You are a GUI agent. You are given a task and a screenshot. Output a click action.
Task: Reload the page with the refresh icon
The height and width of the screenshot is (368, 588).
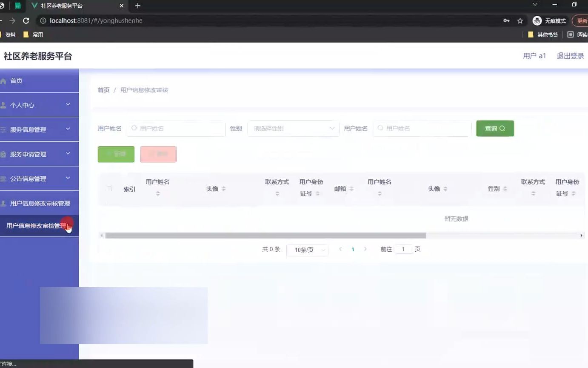(x=26, y=20)
